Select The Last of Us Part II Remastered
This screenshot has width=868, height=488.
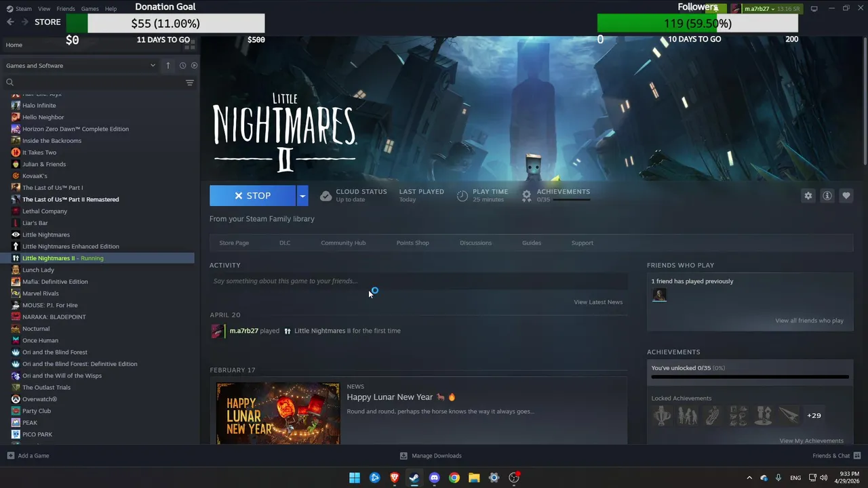71,199
